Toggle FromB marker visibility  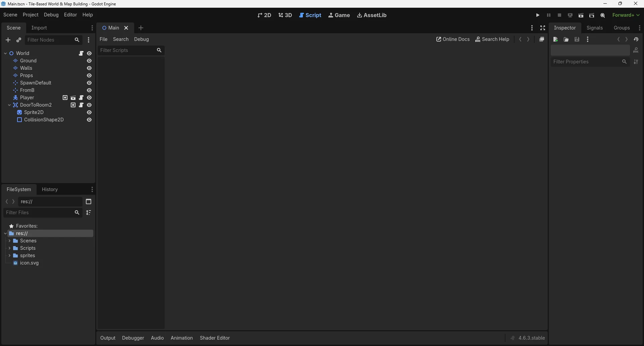point(89,90)
